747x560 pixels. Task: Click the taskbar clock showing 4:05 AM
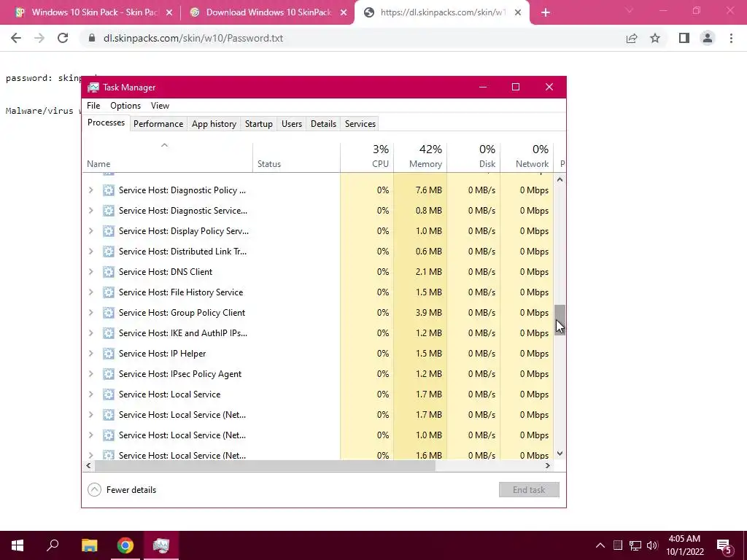point(684,545)
